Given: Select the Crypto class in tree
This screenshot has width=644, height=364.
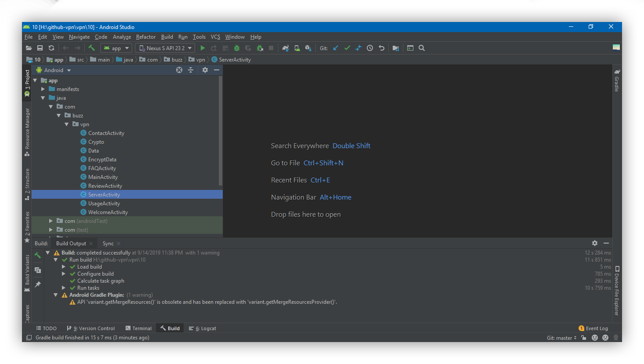Looking at the screenshot, I should [x=96, y=142].
